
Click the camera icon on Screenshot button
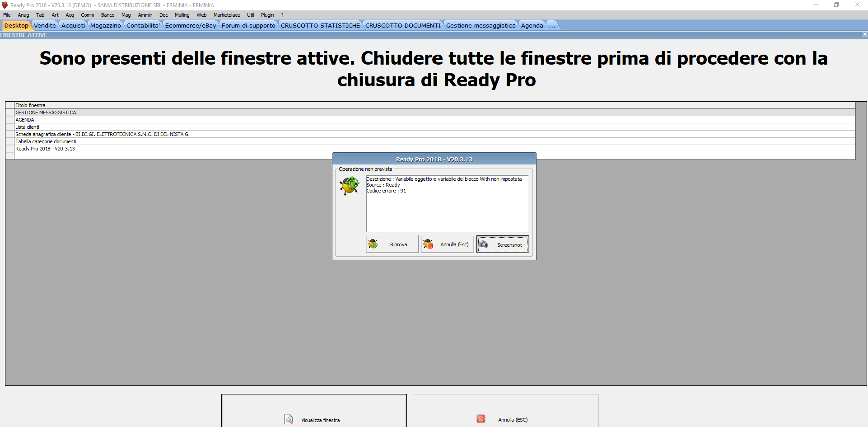pos(484,244)
